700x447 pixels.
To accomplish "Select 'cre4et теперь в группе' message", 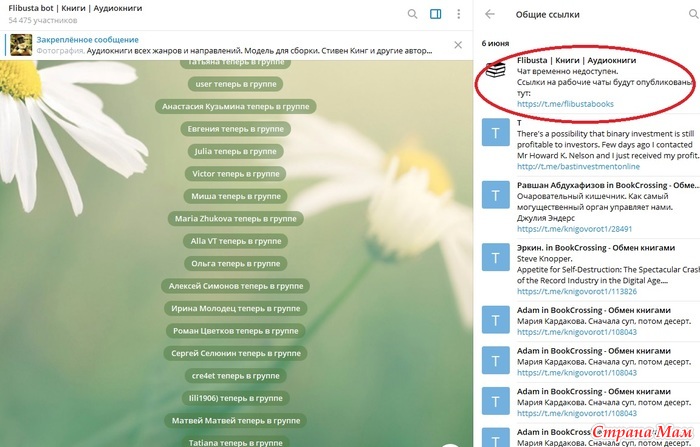I will tap(236, 376).
